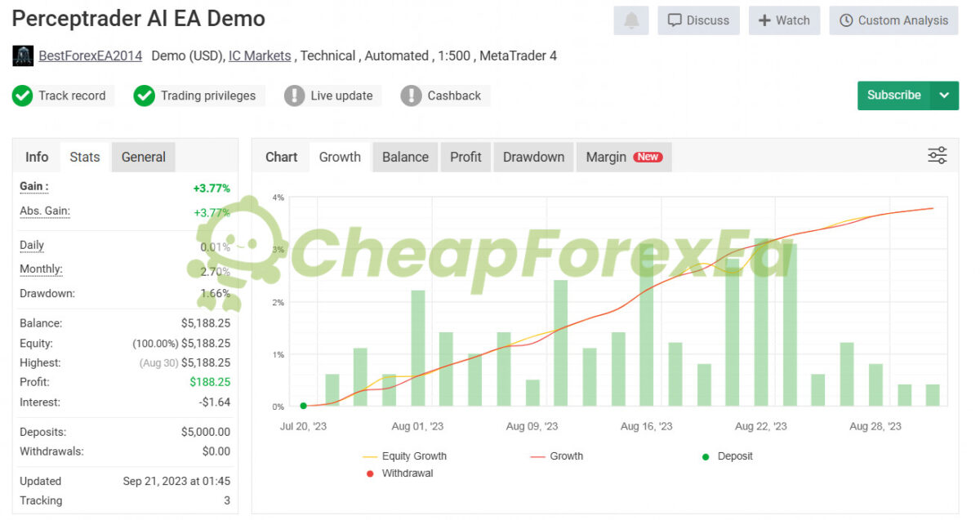Select the Balance chart tab
The image size is (980, 520).
[x=405, y=157]
